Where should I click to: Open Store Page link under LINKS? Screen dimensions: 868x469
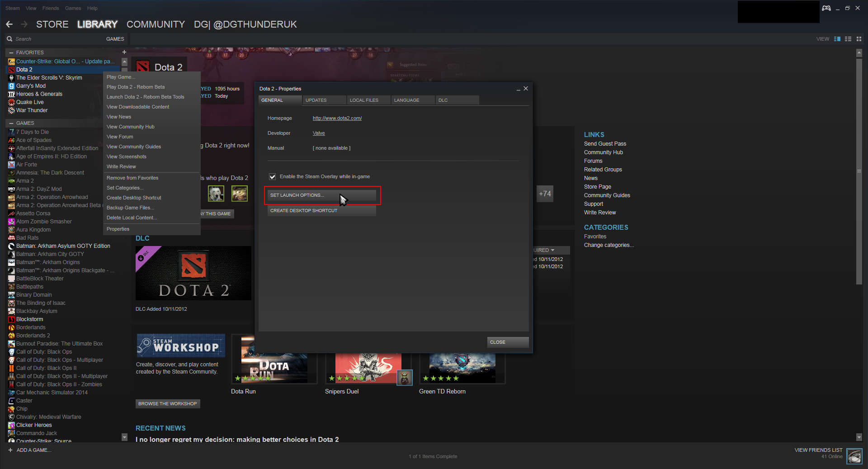click(598, 187)
